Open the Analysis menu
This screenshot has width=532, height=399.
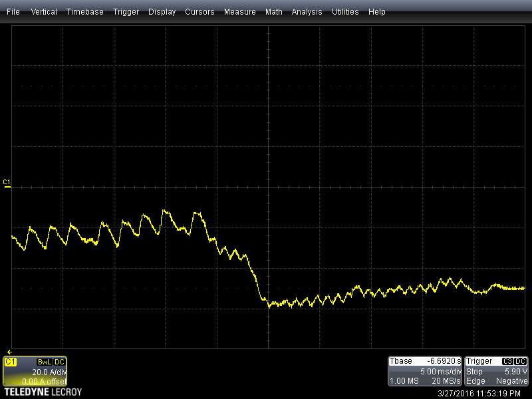(x=307, y=12)
